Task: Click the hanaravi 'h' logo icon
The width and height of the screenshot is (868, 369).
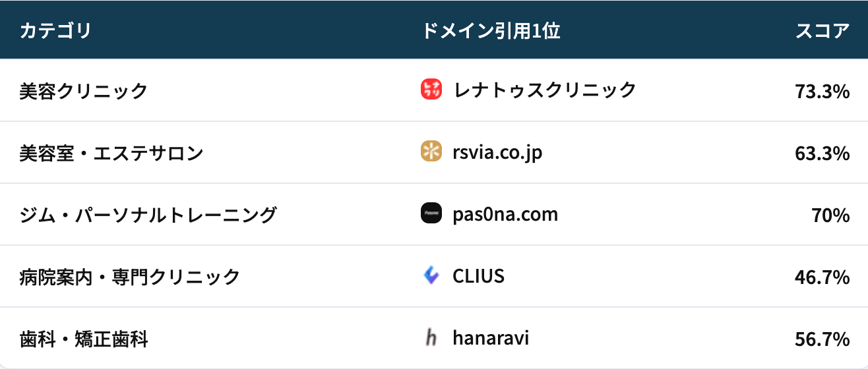Action: coord(431,339)
